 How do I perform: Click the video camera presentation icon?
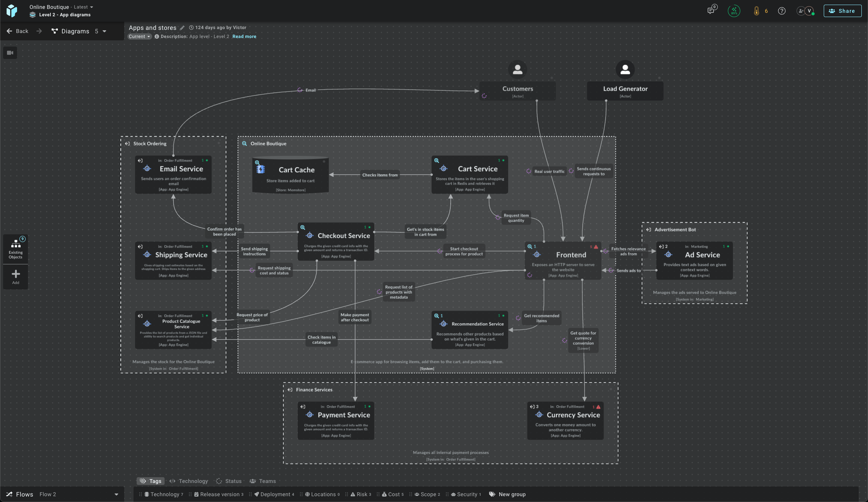click(x=10, y=53)
